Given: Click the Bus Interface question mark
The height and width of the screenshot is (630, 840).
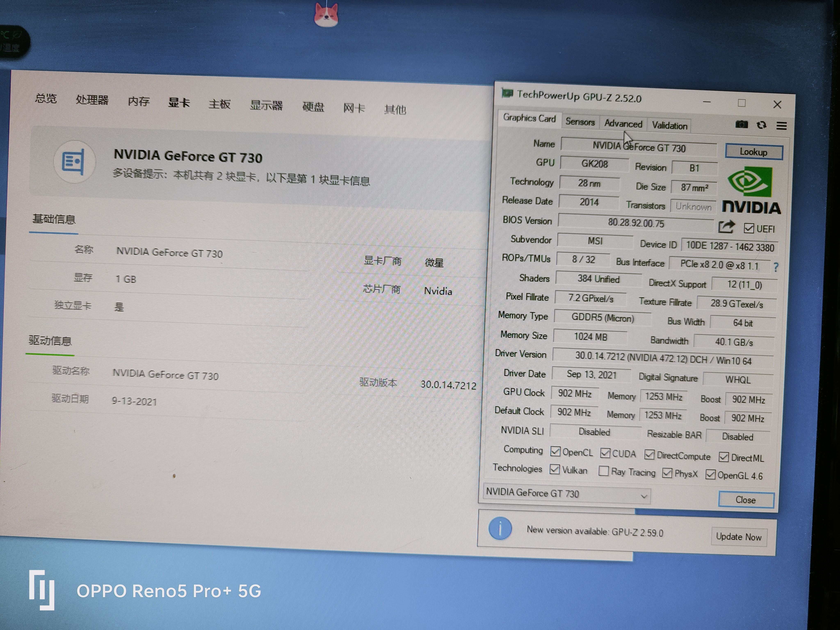Looking at the screenshot, I should pos(776,267).
